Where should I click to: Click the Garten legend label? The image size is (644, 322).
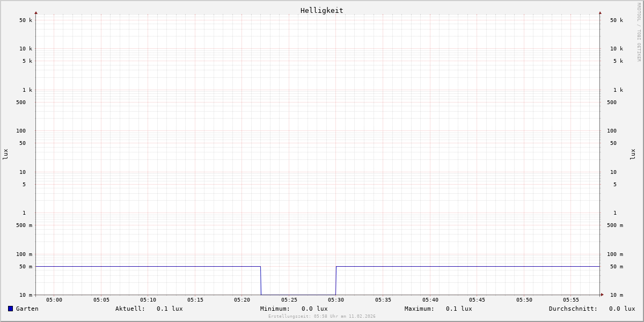[x=27, y=309]
